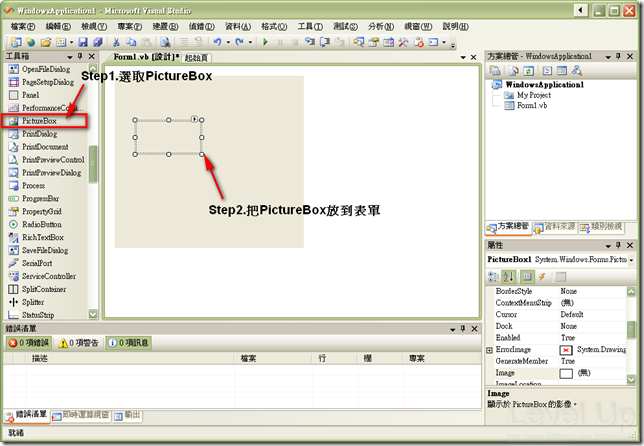Toggle auto-hide pin on 工具箱 panel
Image resolution: width=644 pixels, height=446 pixels.
(x=80, y=56)
